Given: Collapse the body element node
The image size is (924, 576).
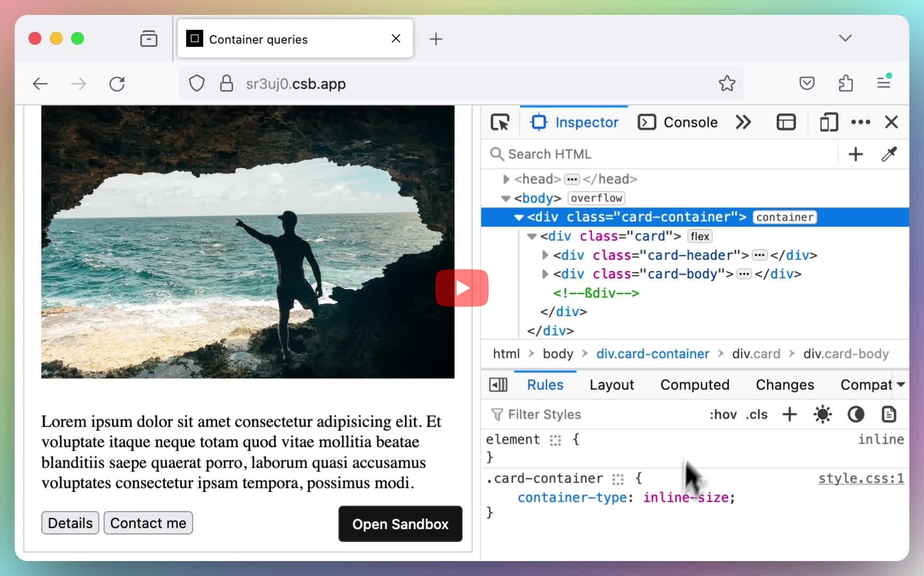Looking at the screenshot, I should (506, 198).
